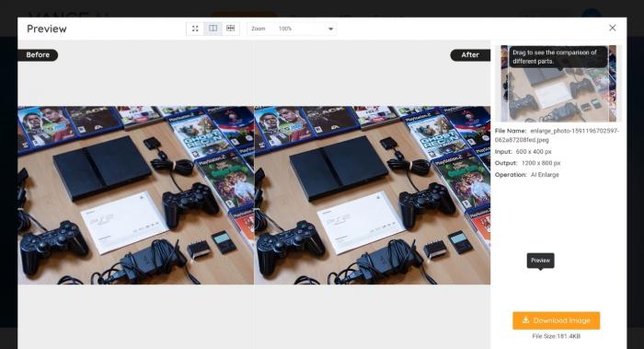The image size is (644, 349).
Task: Click the After enlarged image pane
Action: point(372,195)
